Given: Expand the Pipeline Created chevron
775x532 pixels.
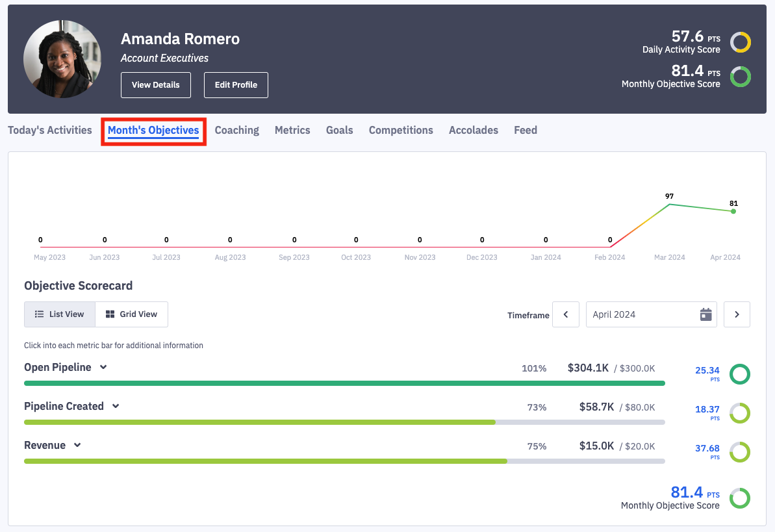Looking at the screenshot, I should (116, 407).
